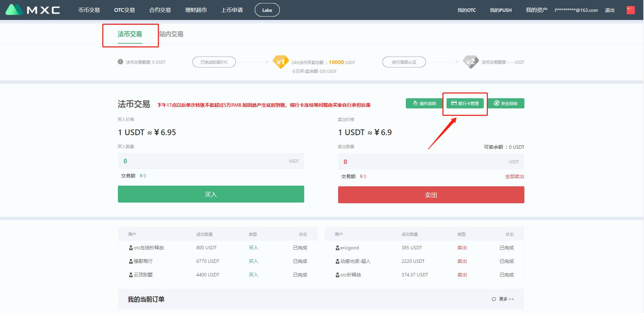Open 上币申请 in the top navigation
Viewport: 644px width, 313px height.
click(x=232, y=10)
